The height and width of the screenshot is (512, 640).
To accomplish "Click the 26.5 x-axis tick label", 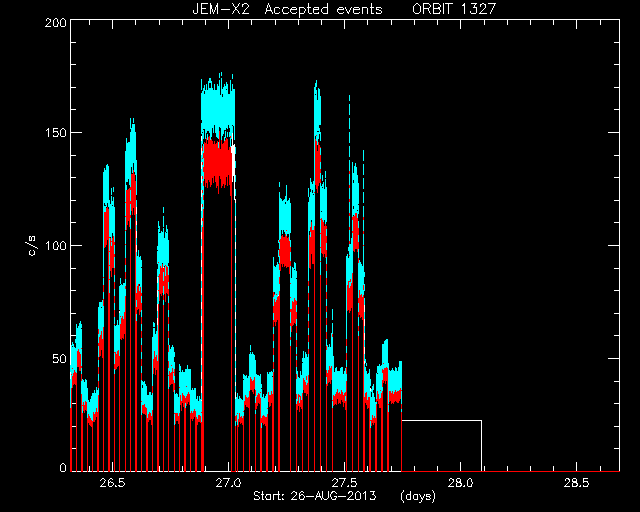I will point(113,483).
